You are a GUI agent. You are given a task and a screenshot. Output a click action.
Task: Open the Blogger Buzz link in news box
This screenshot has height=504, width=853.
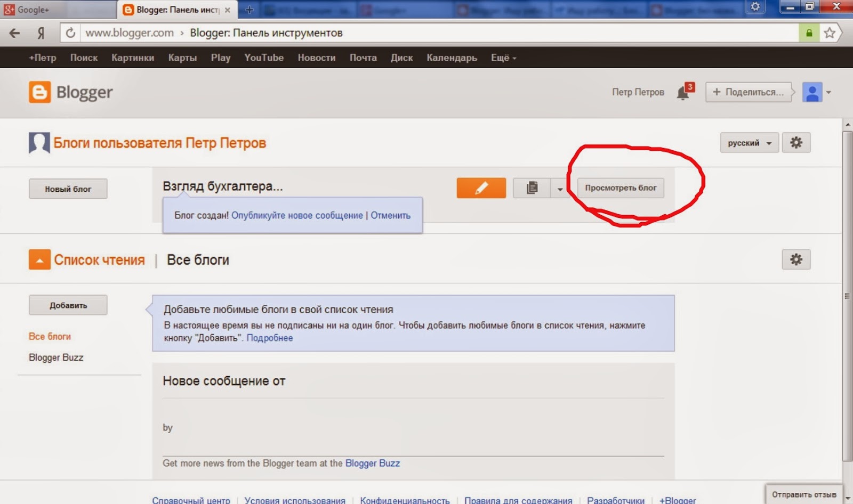[x=373, y=463]
